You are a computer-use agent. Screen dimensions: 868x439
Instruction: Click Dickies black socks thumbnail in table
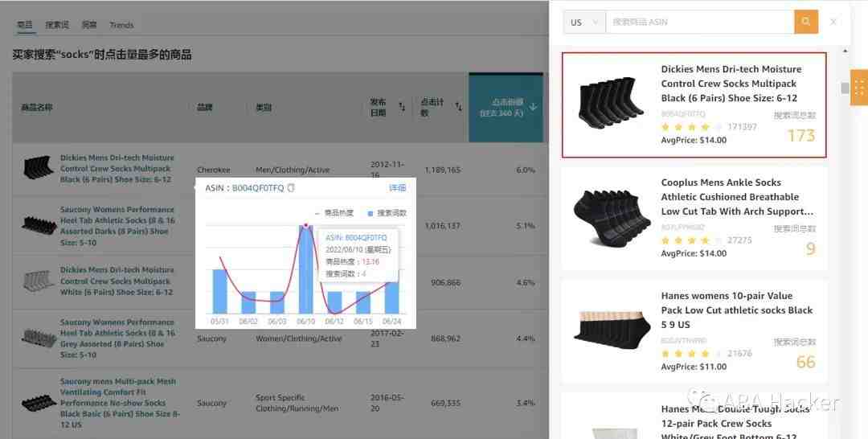point(39,166)
